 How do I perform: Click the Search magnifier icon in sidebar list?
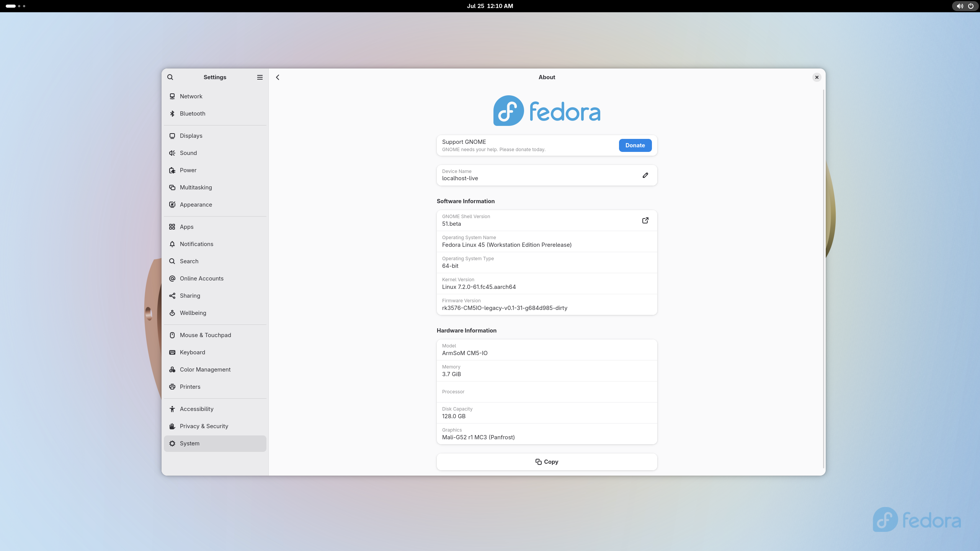click(172, 261)
